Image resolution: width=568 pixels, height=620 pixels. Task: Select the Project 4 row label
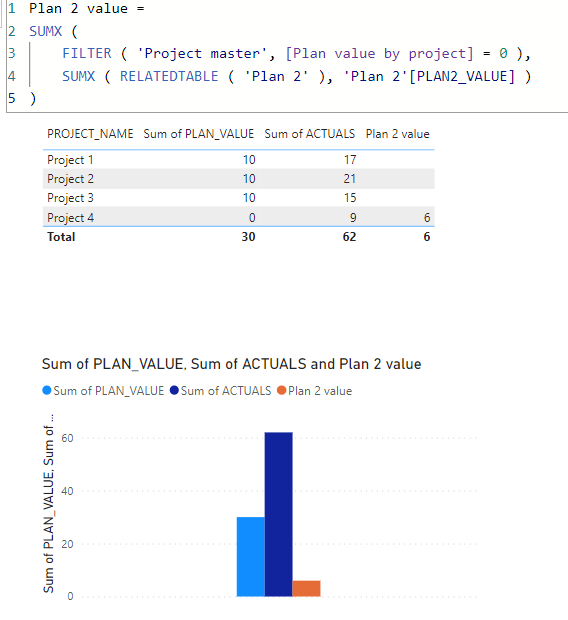[x=70, y=217]
